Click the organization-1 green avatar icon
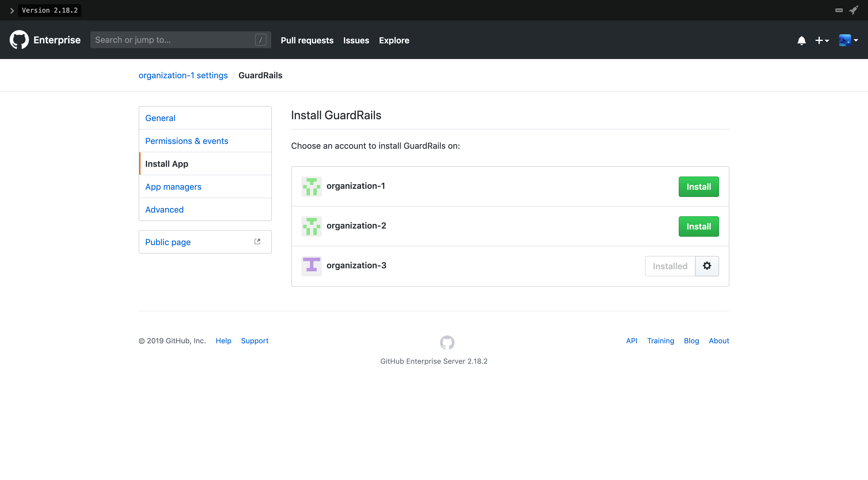This screenshot has width=868, height=480. pyautogui.click(x=312, y=186)
